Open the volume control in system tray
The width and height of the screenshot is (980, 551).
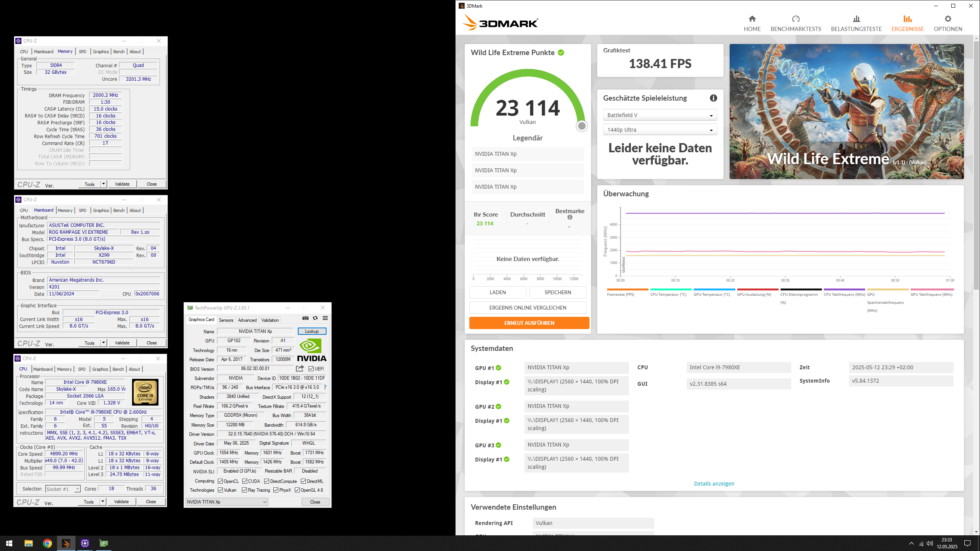(x=929, y=543)
